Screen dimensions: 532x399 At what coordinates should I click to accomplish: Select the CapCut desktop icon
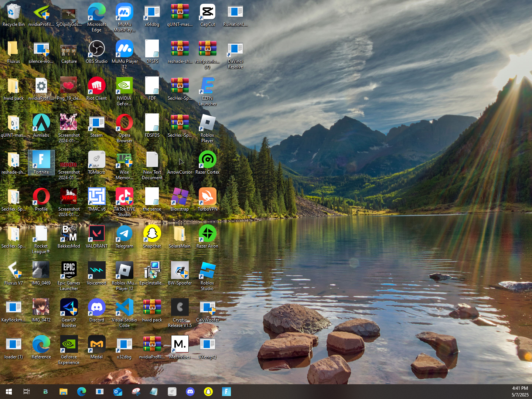click(x=208, y=16)
